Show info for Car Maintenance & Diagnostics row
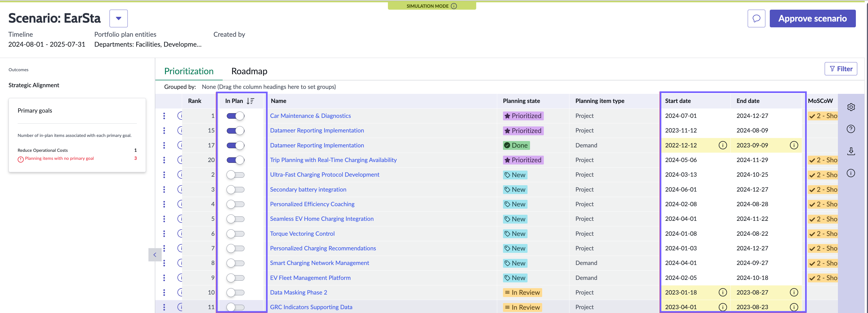Viewport: 868px width, 313px height. 180,116
